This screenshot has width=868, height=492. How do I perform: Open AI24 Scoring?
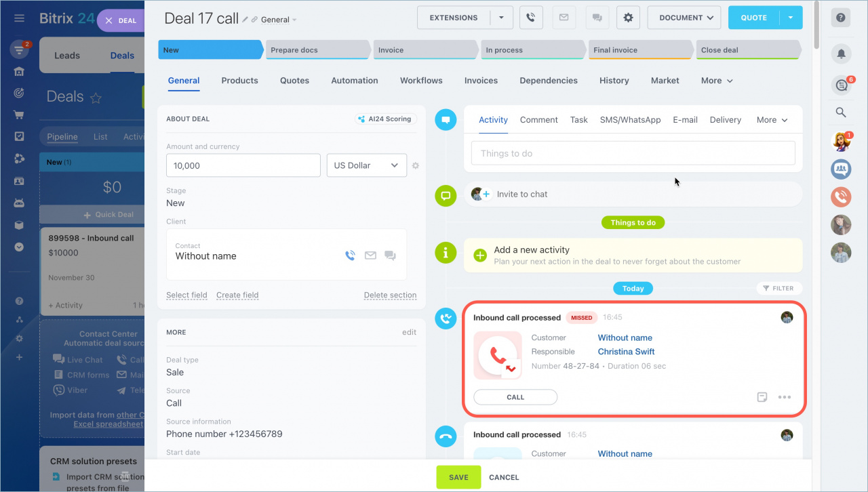pos(386,119)
